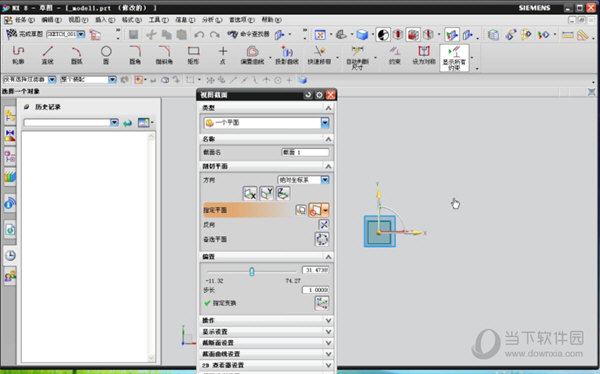Collapse the Offset (偏置) section
The height and width of the screenshot is (374, 600).
click(328, 256)
